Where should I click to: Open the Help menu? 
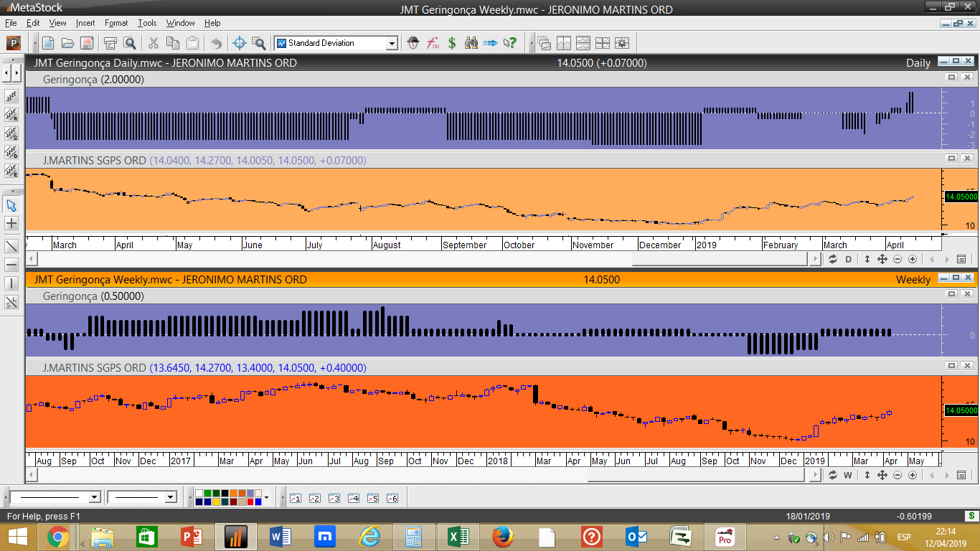click(212, 23)
